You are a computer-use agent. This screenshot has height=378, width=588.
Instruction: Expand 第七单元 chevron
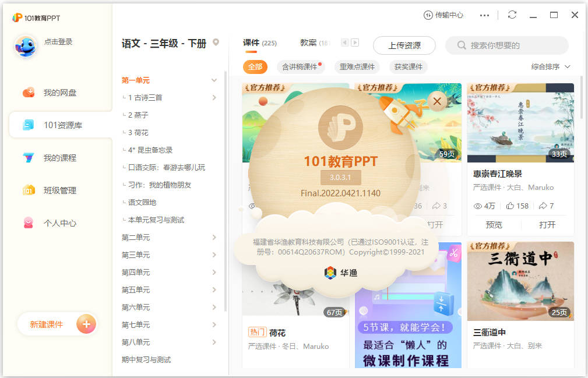tap(214, 325)
